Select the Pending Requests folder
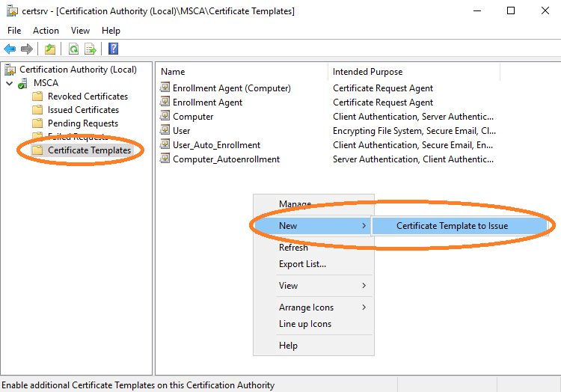Viewport: 561px width, 392px height. (x=82, y=123)
